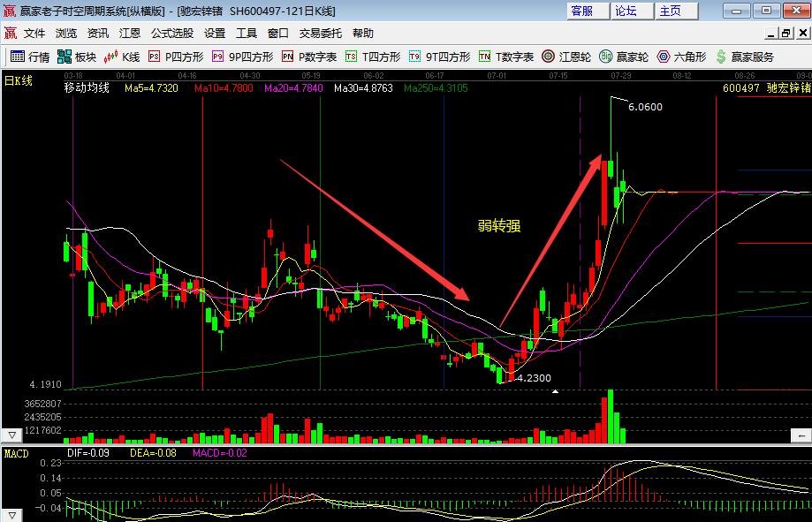
Task: Open the 工具 menu
Action: [x=247, y=34]
